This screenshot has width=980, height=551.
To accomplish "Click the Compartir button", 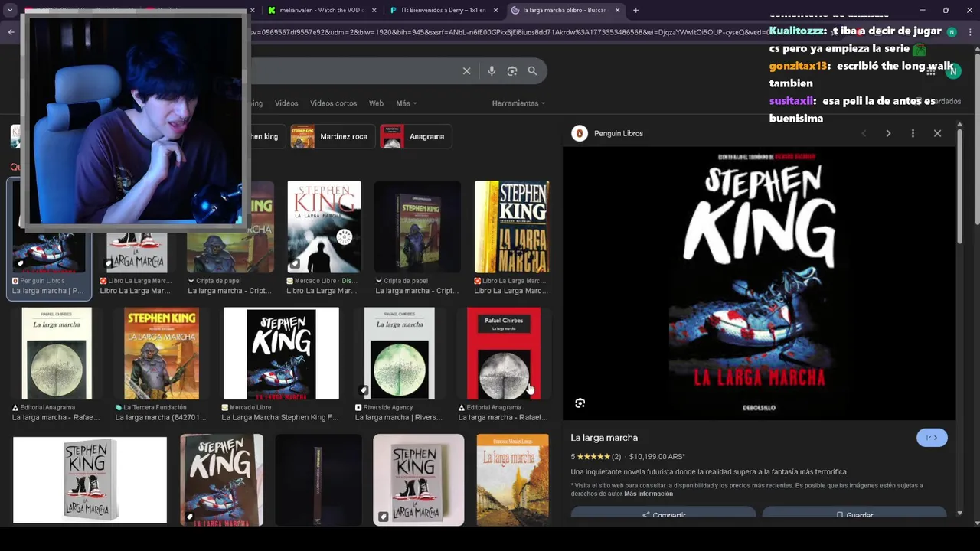I will 663,514.
